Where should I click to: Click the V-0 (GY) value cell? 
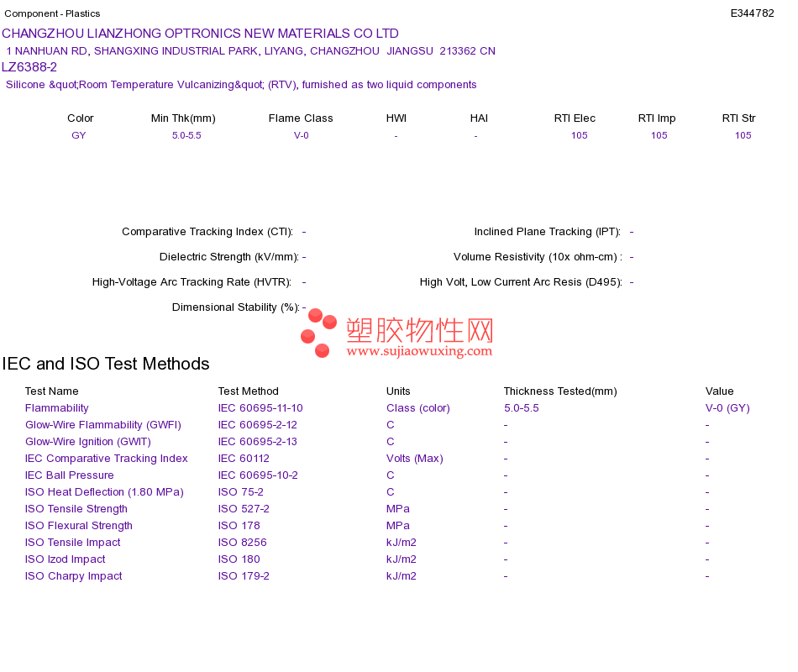[727, 407]
